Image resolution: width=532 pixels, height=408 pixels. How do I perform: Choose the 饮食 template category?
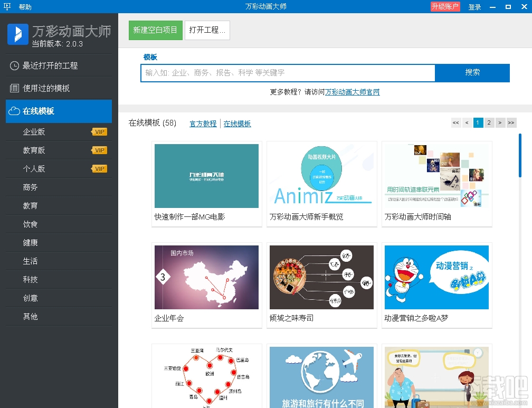(59, 224)
